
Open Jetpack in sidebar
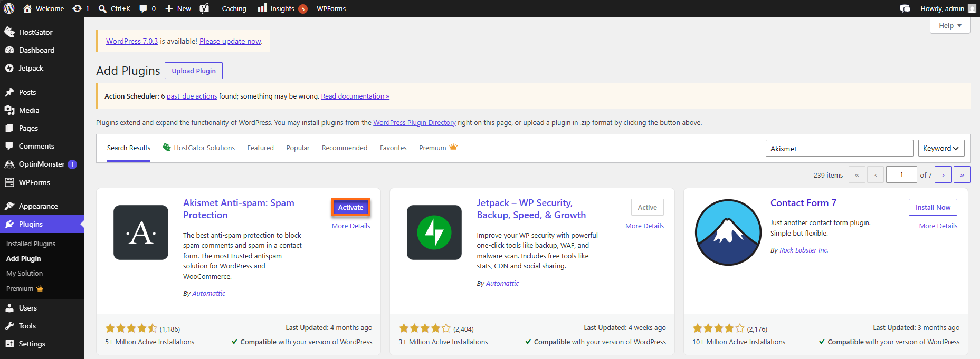[x=42, y=68]
